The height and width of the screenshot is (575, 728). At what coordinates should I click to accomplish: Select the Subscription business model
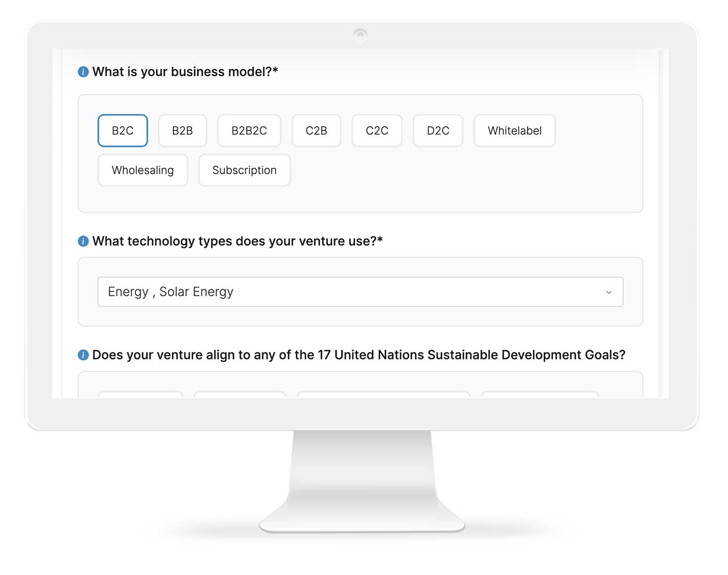click(244, 170)
